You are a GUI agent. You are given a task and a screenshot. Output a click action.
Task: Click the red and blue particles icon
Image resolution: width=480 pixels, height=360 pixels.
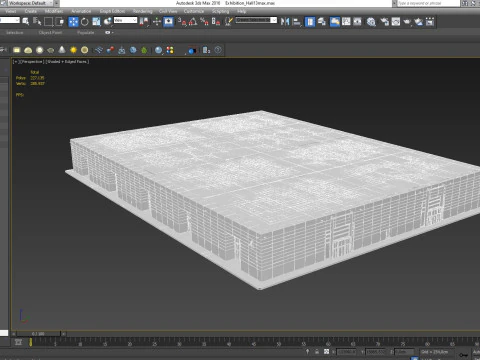110,50
